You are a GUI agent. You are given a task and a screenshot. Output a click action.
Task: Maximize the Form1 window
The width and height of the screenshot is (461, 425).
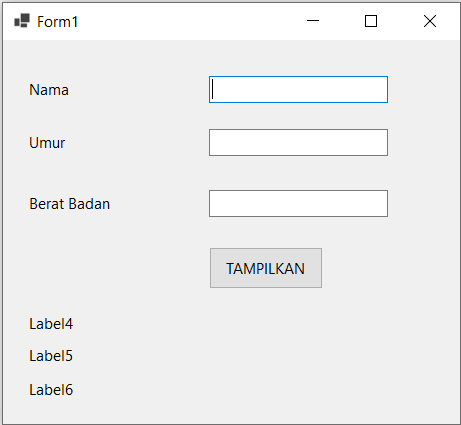371,21
